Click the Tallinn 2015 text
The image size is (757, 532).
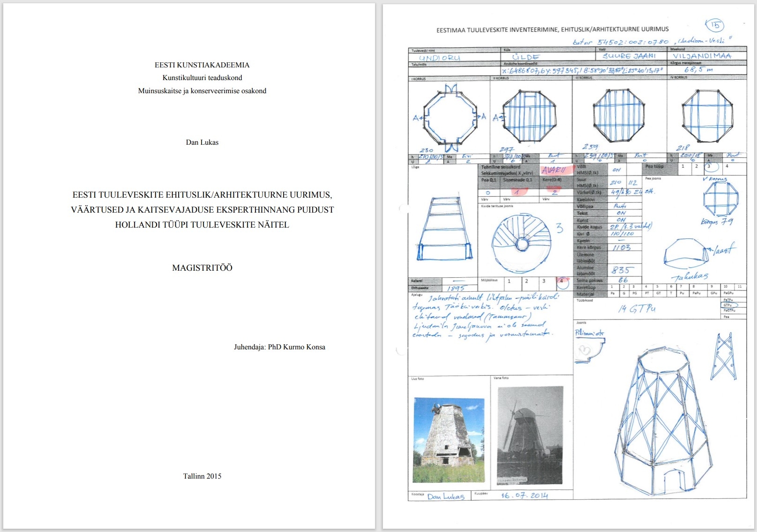click(202, 476)
